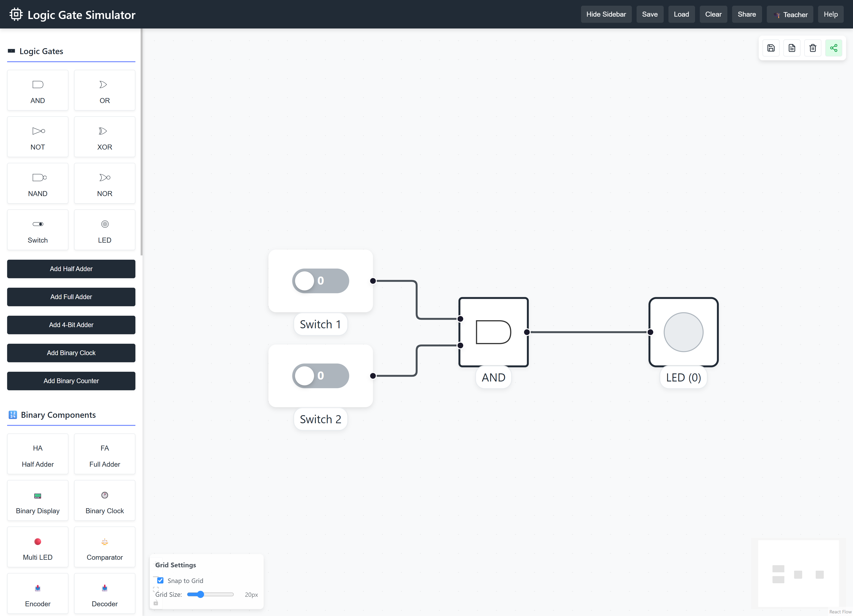Click Hide Sidebar in top bar

coord(606,14)
